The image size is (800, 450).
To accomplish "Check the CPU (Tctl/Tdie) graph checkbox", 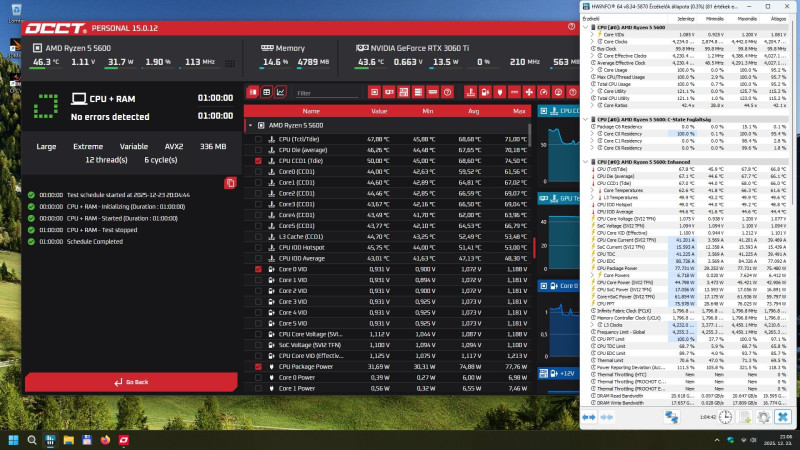I will click(258, 139).
